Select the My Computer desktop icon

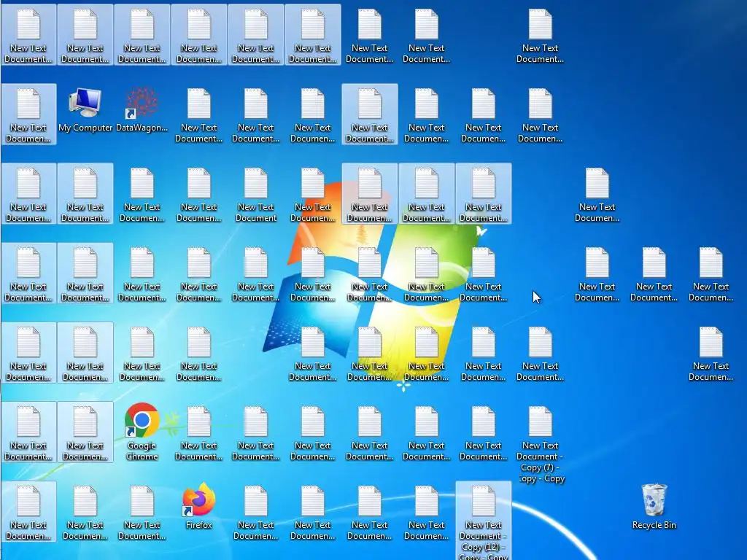tap(85, 111)
